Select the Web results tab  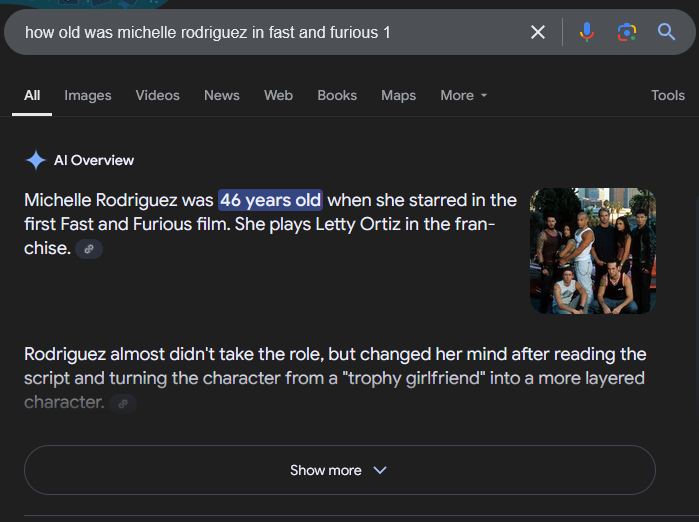point(278,95)
